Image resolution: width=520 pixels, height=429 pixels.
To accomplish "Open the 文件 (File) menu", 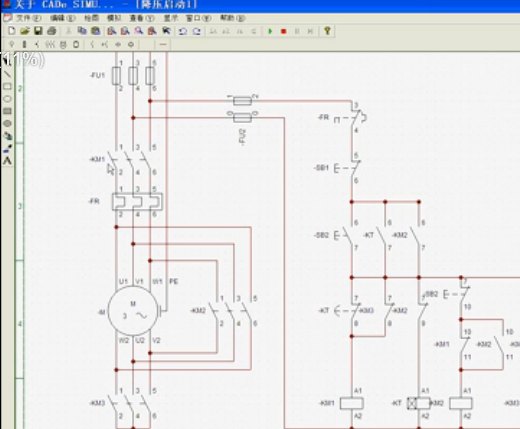I will [28, 18].
